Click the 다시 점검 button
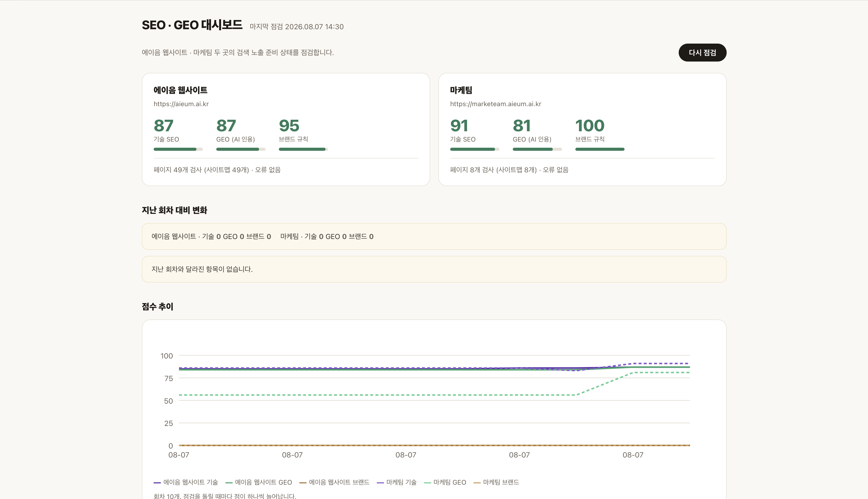Viewport: 868px width, 499px height. (702, 52)
